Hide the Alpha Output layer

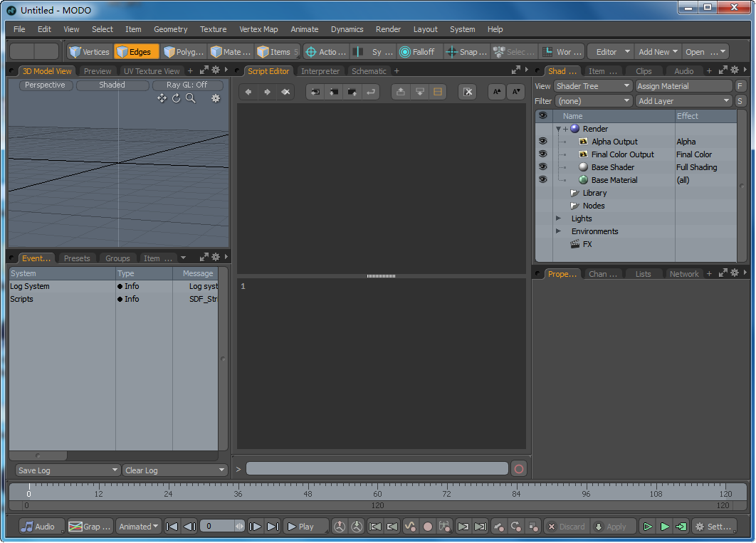click(x=542, y=142)
